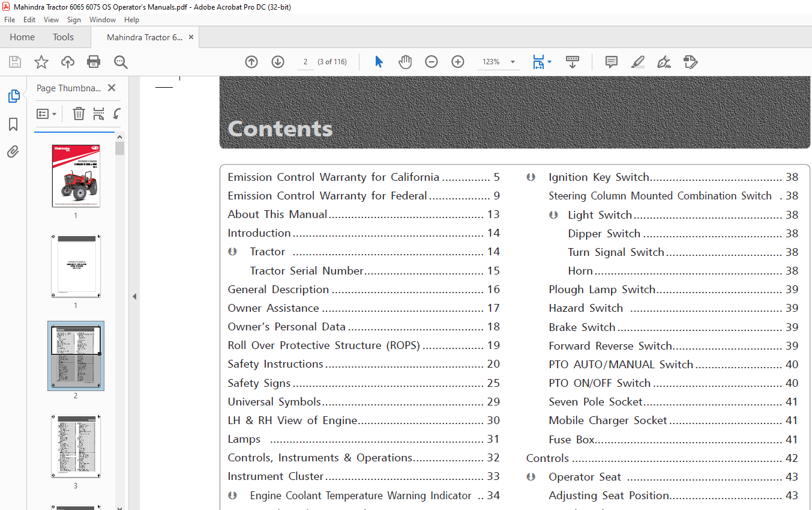This screenshot has width=812, height=510.
Task: Go to next page arrow
Action: click(278, 62)
